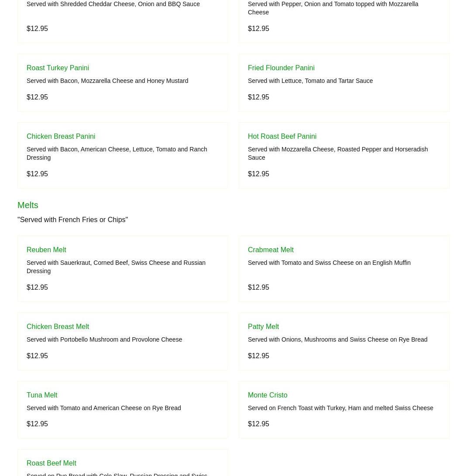Click the Melts section heading
This screenshot has width=467, height=476.
click(x=28, y=205)
